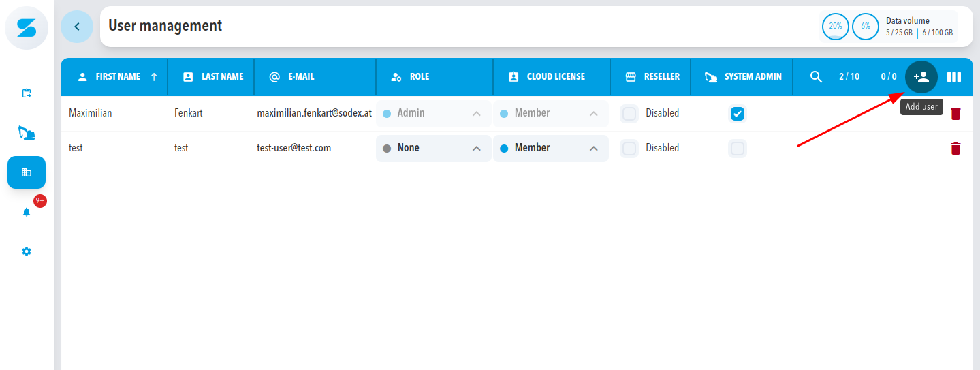Screen dimensions: 980x370
Task: Click the last name Fenkart cell
Action: [x=189, y=113]
